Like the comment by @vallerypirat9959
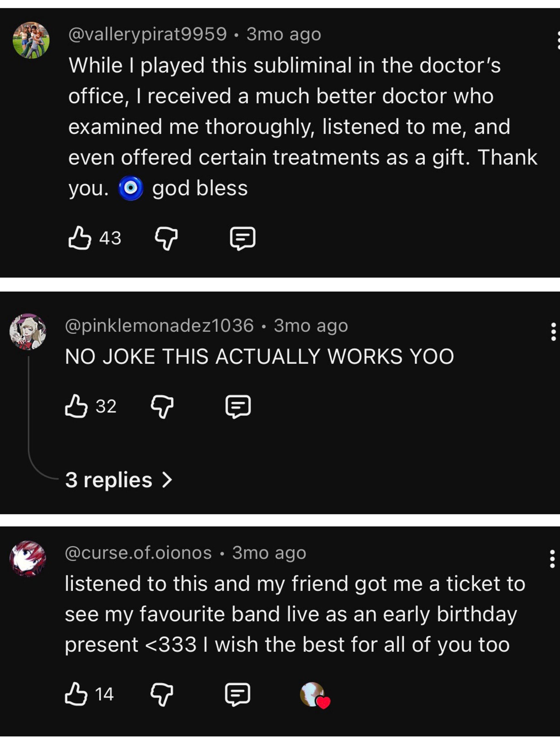This screenshot has height=747, width=560. 80,238
